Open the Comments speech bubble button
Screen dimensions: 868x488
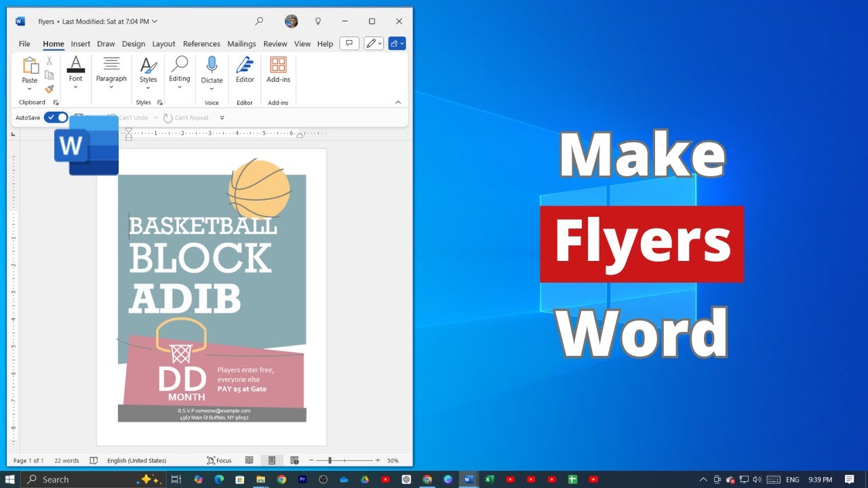tap(349, 43)
